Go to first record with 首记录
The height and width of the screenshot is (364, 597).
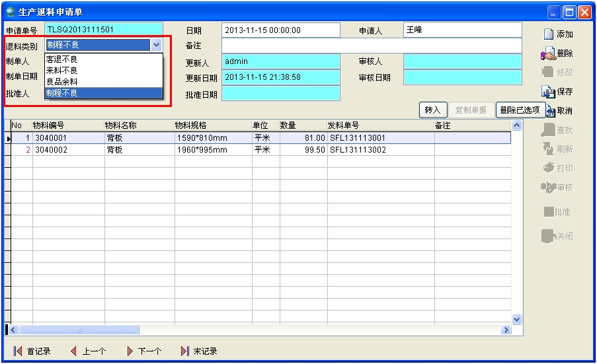(32, 351)
